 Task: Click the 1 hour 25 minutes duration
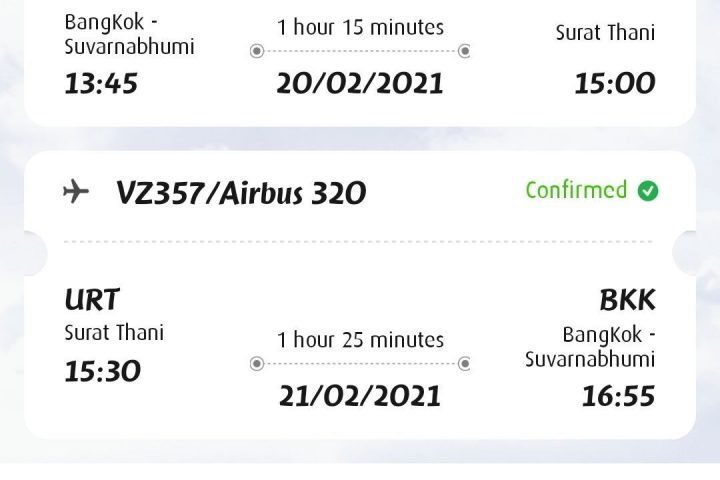[360, 340]
